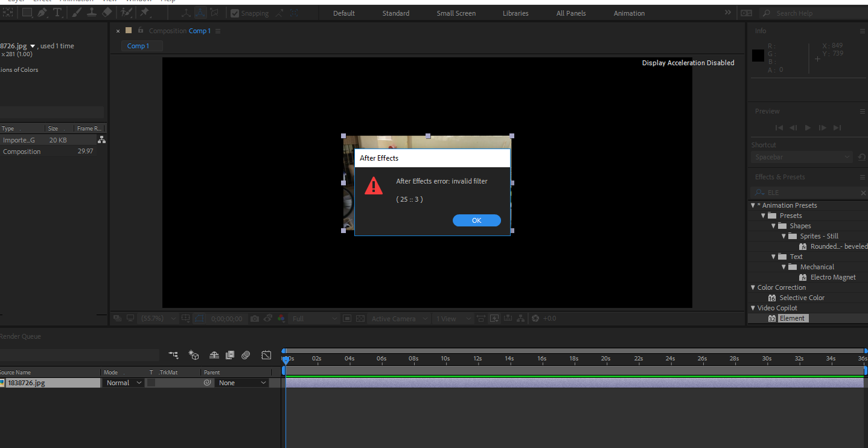Open the Composition Flowchart icon in viewer bar
Image resolution: width=868 pixels, height=448 pixels.
[522, 318]
